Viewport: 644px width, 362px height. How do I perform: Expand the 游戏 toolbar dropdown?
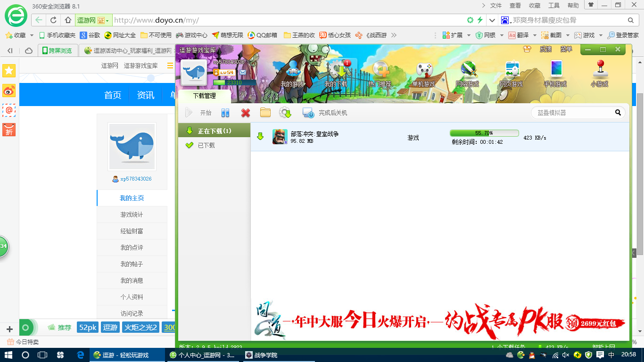600,35
